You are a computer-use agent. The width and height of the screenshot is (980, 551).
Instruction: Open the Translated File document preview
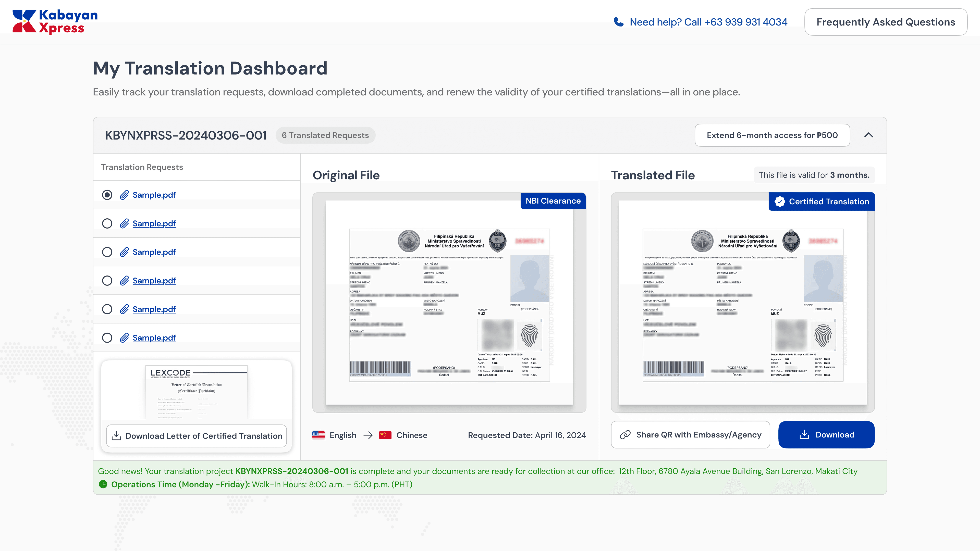[x=743, y=303]
